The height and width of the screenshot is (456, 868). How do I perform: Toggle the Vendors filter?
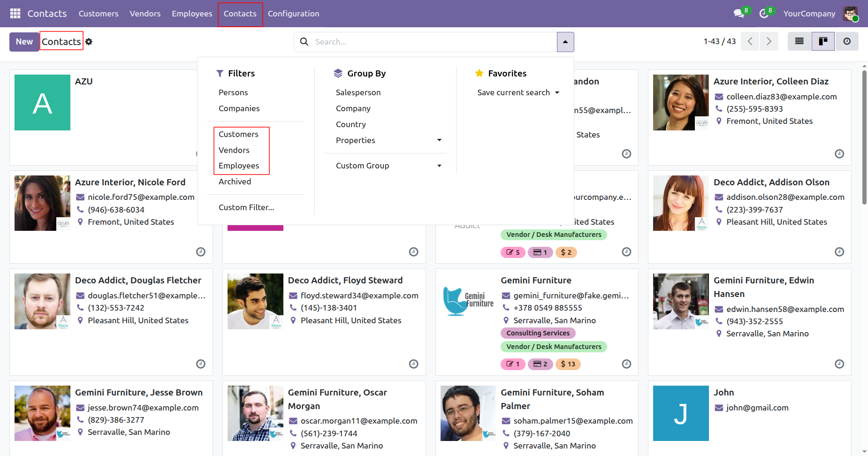(234, 150)
